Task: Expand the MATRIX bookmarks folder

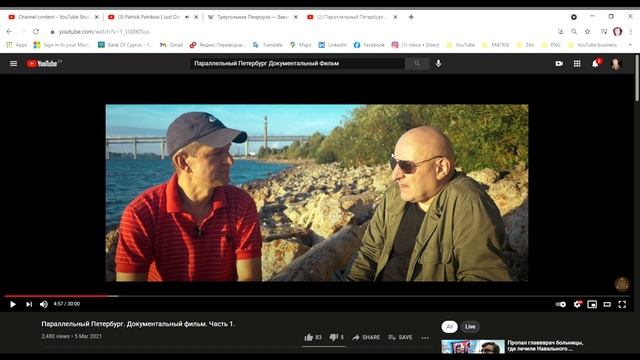Action: pyautogui.click(x=496, y=45)
